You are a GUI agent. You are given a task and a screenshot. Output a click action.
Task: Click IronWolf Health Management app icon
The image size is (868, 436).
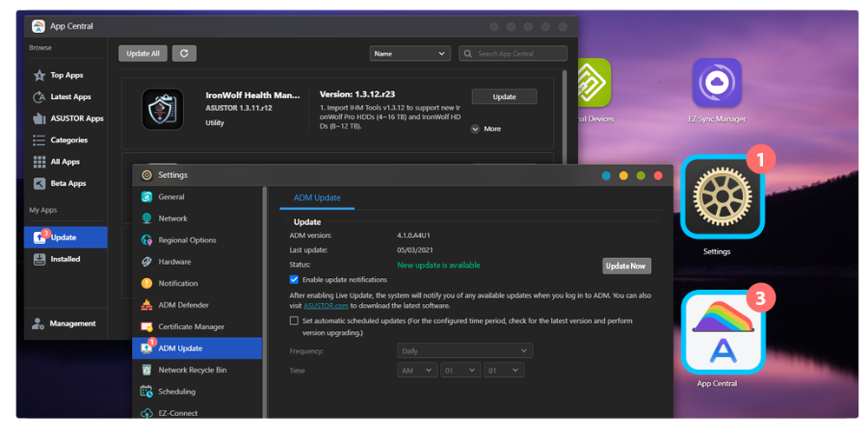[x=163, y=109]
